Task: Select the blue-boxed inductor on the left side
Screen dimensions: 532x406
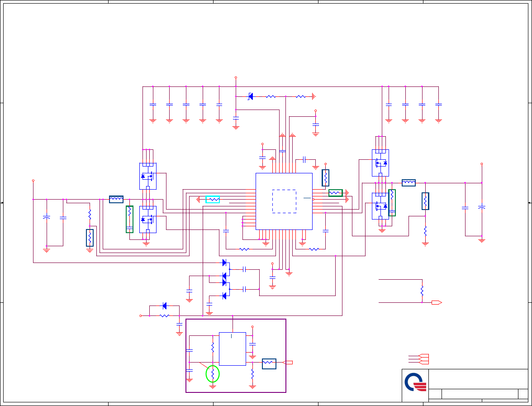Action: 116,199
